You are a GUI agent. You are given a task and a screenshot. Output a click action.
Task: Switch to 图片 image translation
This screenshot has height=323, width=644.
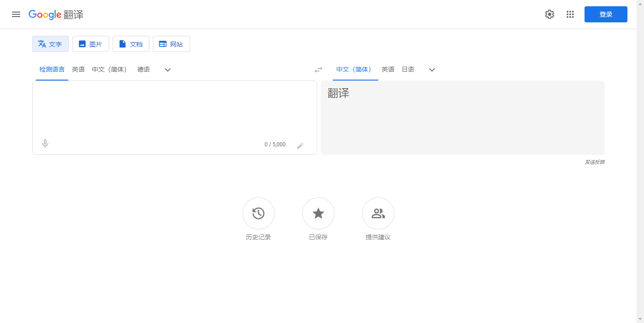click(x=91, y=44)
